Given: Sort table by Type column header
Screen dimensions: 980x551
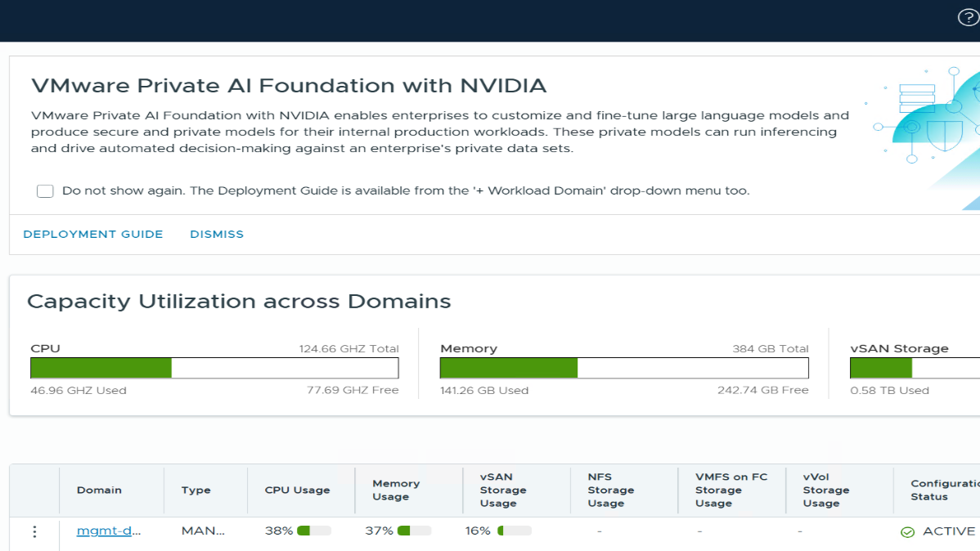Looking at the screenshot, I should [196, 491].
